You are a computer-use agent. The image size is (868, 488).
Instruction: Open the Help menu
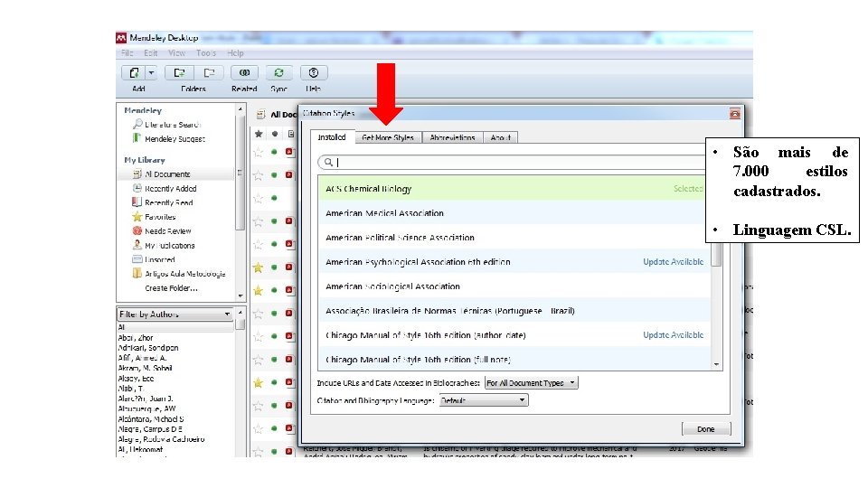[x=235, y=53]
